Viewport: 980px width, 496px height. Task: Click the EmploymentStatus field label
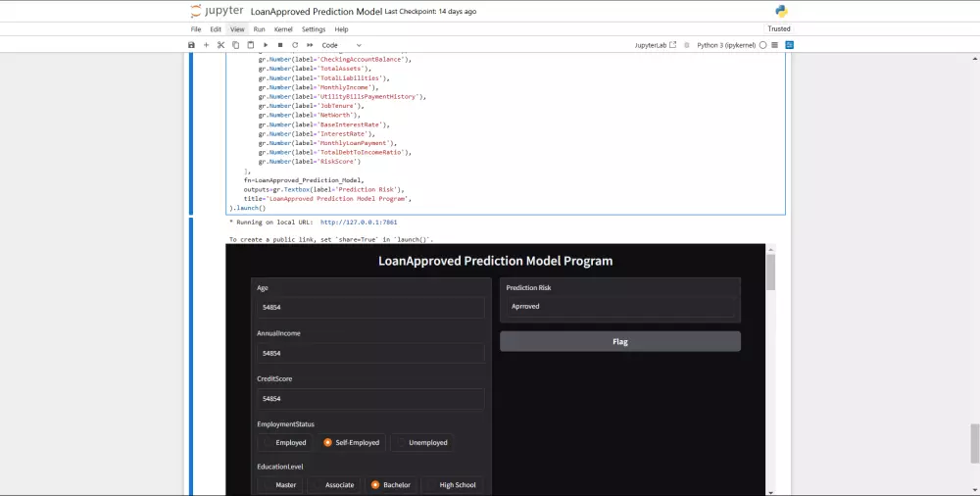coord(285,424)
